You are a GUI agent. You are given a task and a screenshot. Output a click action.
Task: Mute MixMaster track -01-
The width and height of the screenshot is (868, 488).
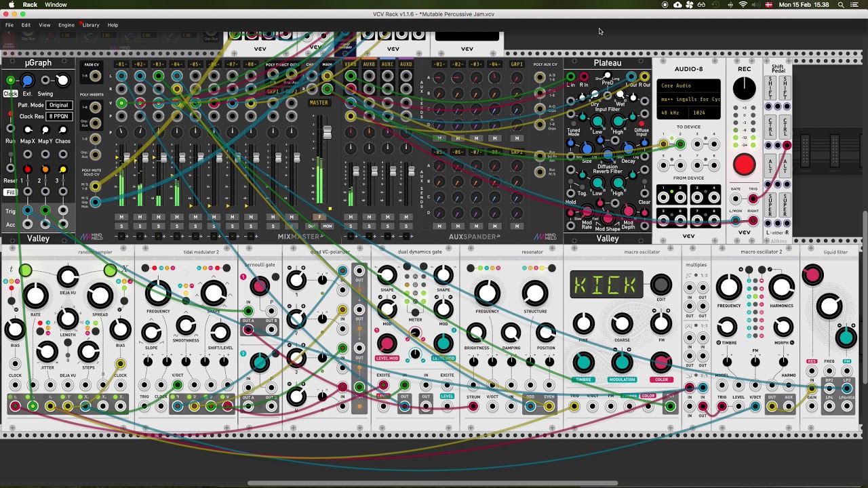[x=121, y=217]
